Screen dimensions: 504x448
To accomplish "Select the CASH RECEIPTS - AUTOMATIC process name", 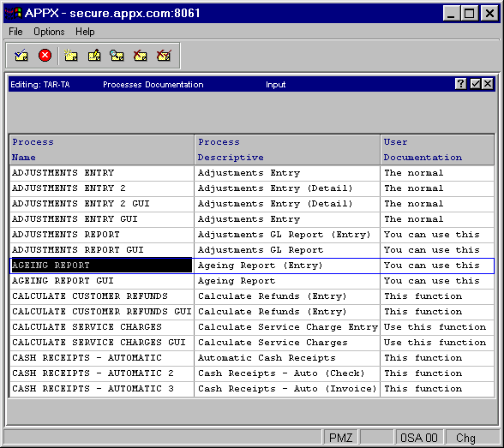I will [101, 358].
